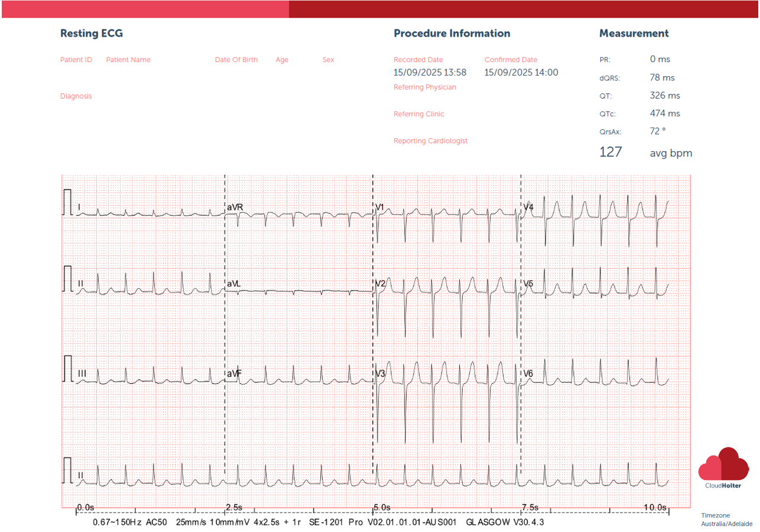The width and height of the screenshot is (760, 532).
Task: Select the aVL lead label
Action: click(x=234, y=284)
